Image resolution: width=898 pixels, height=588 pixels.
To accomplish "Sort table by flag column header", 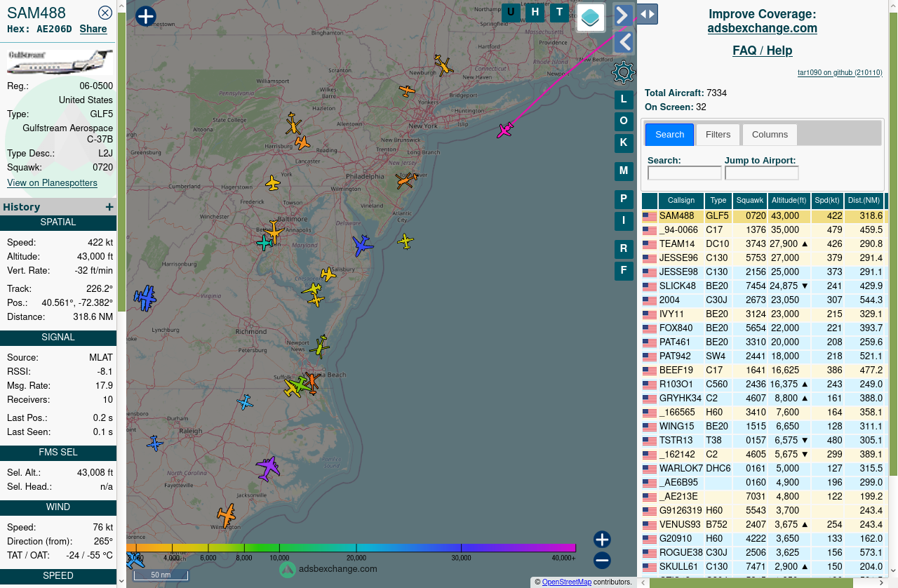I will (x=650, y=201).
